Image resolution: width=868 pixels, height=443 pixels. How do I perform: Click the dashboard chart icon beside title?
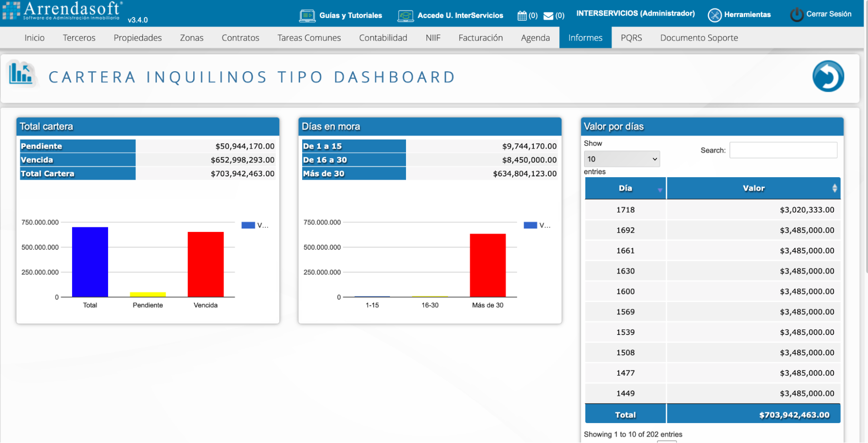[21, 73]
